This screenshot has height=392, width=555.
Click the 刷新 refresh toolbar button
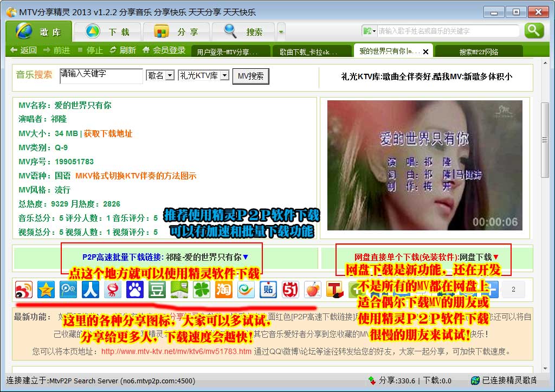click(x=122, y=50)
